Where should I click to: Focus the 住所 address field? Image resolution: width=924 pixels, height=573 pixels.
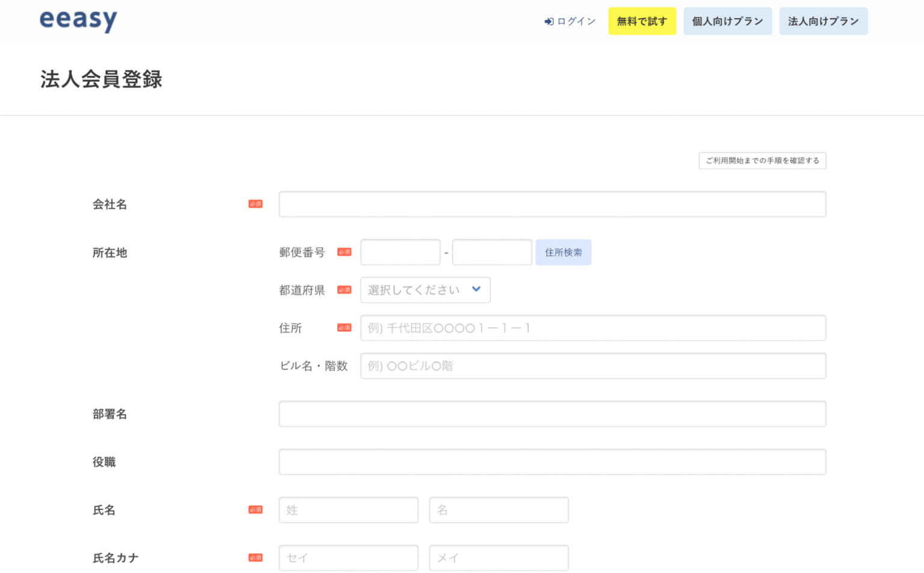tap(593, 328)
